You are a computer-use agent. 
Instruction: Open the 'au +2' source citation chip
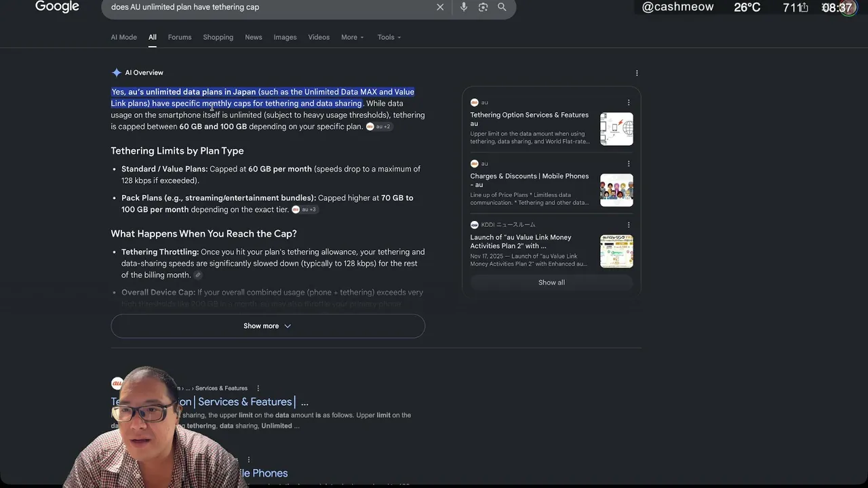click(x=379, y=127)
